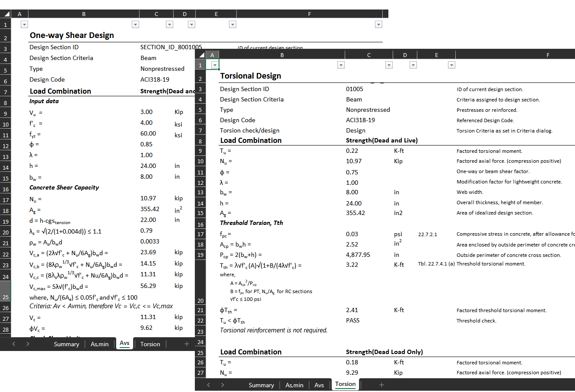
Task: Open column F filter dropdown in one-way shear sheet
Action: (378, 25)
